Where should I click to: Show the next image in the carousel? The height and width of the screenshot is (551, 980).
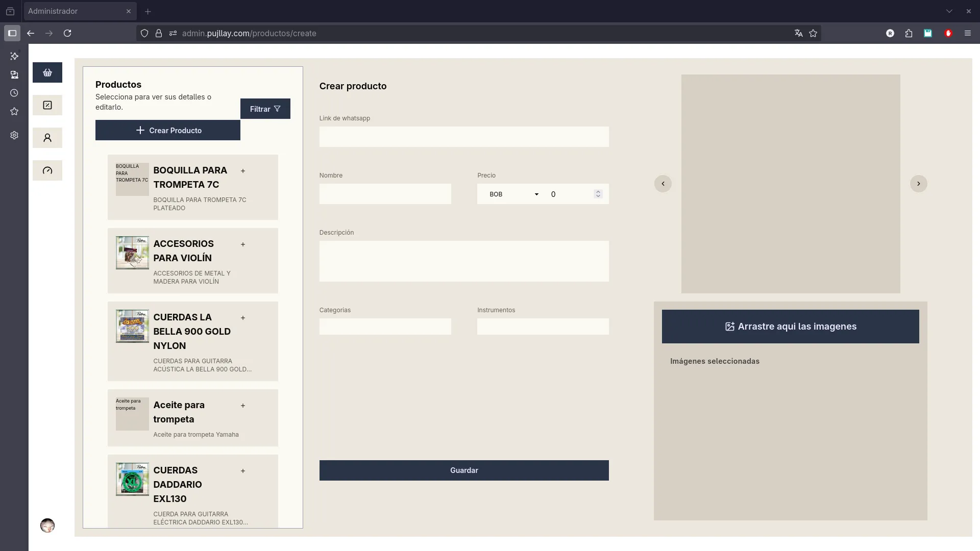[918, 184]
